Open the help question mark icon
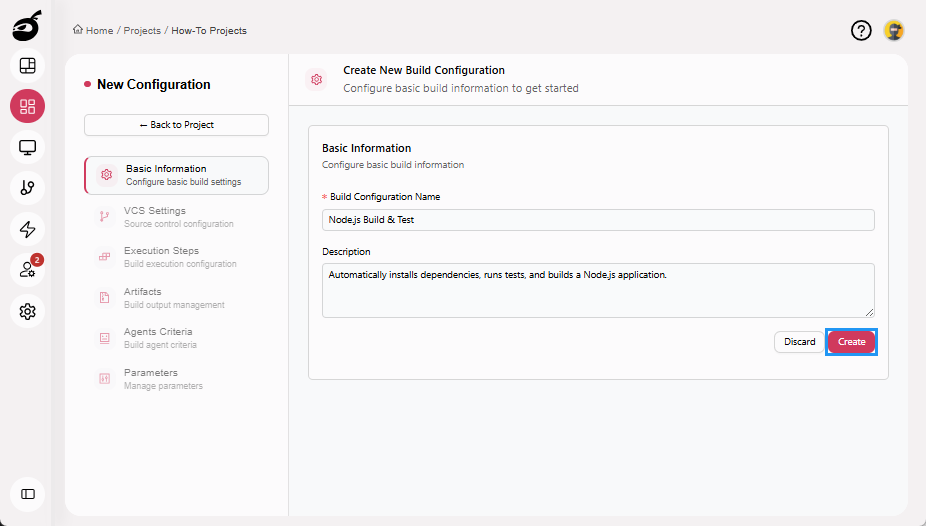The image size is (926, 526). (x=861, y=30)
